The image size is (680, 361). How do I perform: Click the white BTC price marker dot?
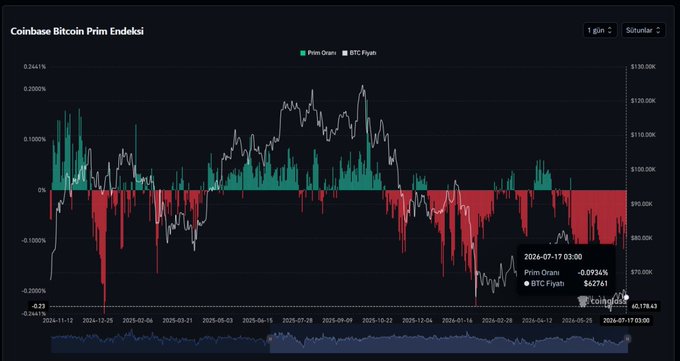pyautogui.click(x=626, y=297)
